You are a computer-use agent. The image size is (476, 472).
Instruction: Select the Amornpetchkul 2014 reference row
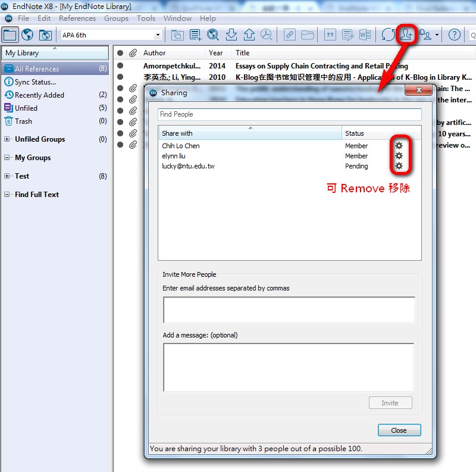(x=294, y=66)
